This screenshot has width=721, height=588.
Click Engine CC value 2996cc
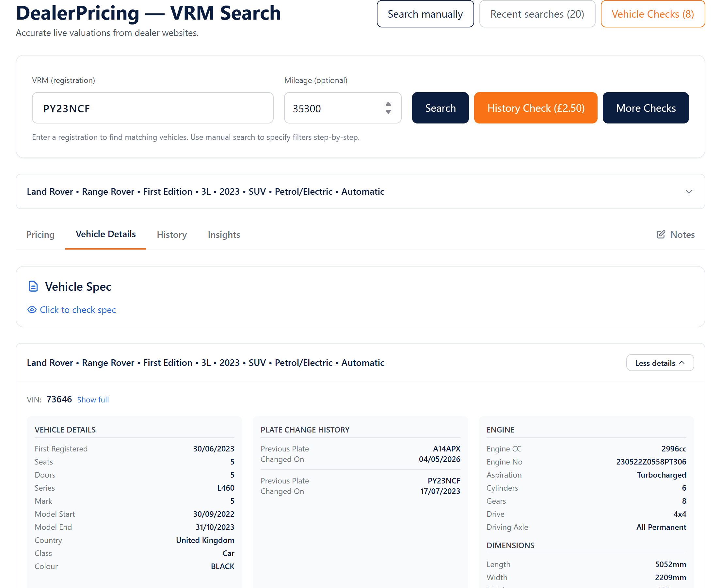point(674,449)
